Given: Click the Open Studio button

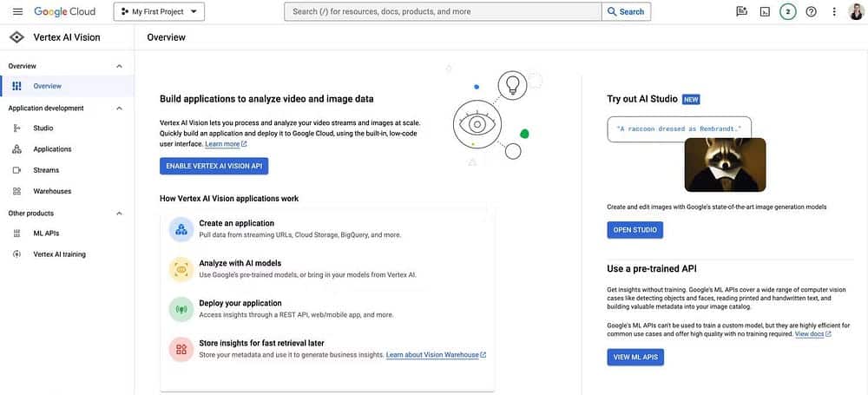Looking at the screenshot, I should (635, 230).
